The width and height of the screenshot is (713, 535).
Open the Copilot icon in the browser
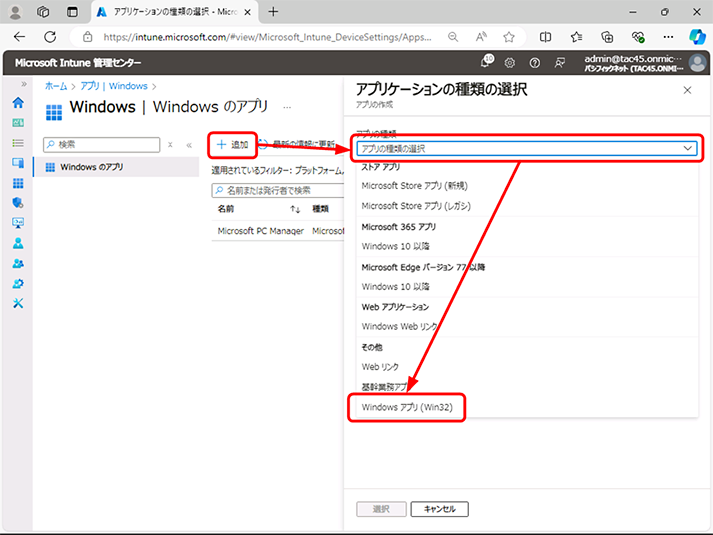click(x=697, y=37)
